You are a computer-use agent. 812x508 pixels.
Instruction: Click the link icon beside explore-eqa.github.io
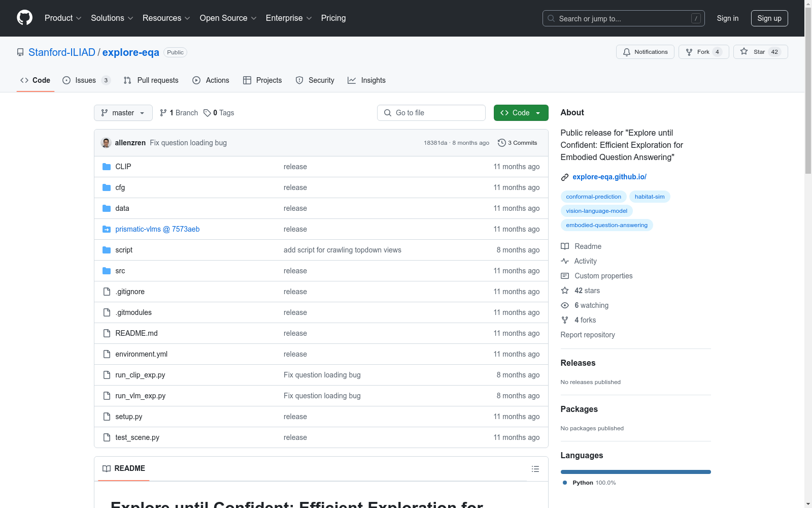(x=565, y=177)
